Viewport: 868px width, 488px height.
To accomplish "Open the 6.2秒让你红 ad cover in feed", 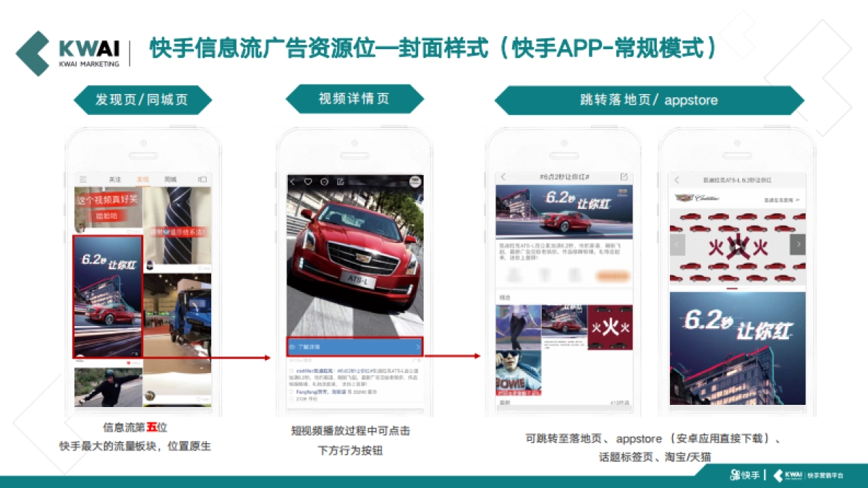I will [108, 296].
